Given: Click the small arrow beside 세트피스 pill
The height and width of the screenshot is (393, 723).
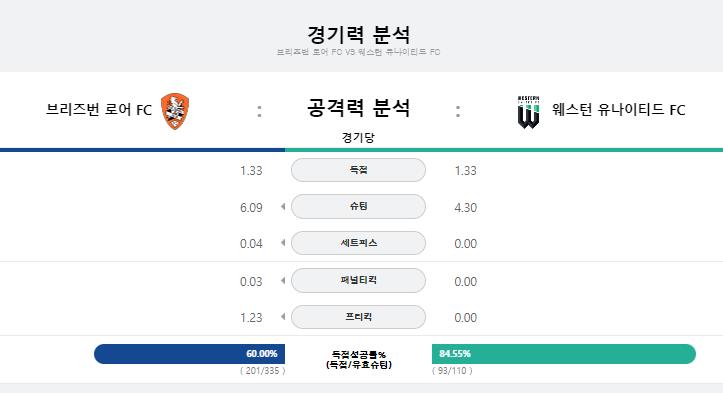Looking at the screenshot, I should (283, 243).
